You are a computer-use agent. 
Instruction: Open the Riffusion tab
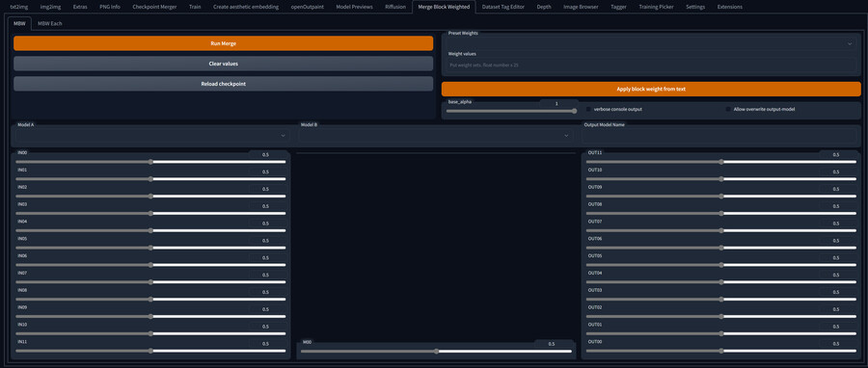[395, 7]
